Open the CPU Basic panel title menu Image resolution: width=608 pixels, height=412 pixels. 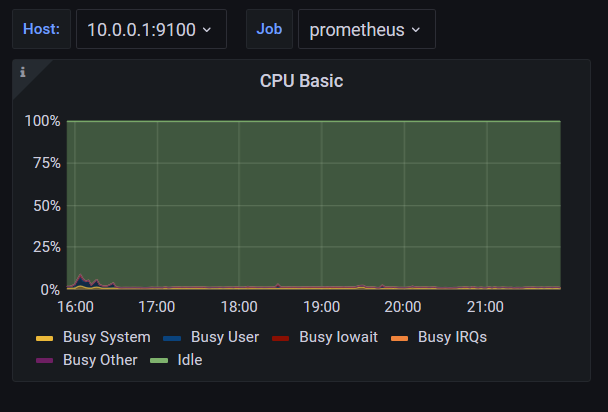tap(301, 81)
